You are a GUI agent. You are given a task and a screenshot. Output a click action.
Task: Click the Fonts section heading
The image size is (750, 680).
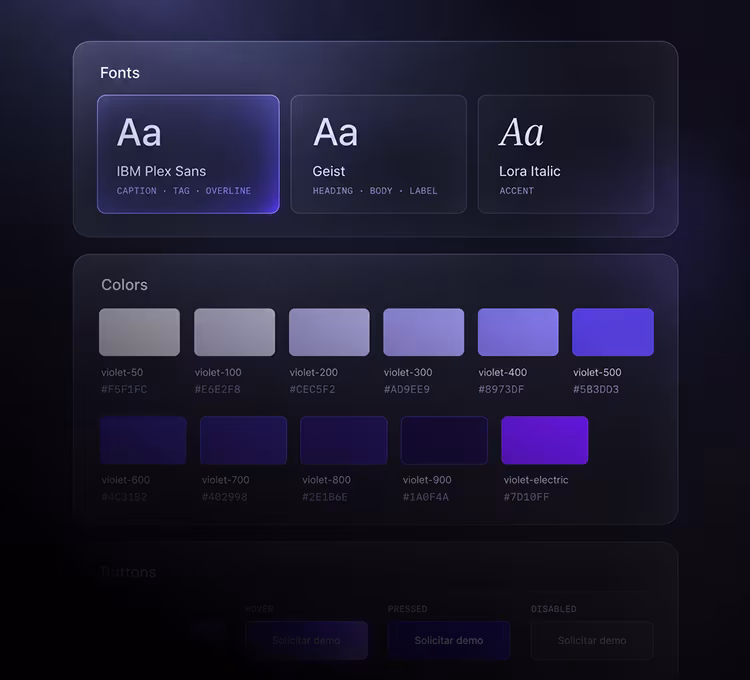coord(120,73)
